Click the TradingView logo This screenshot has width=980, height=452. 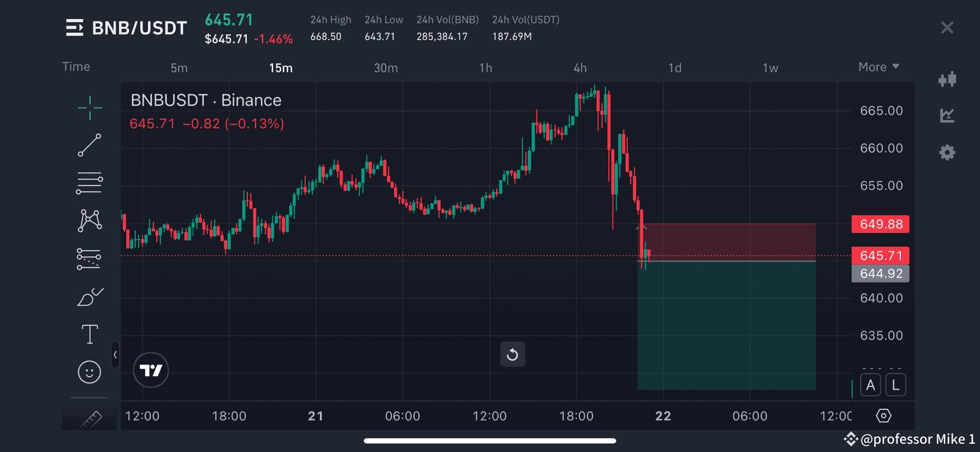151,370
